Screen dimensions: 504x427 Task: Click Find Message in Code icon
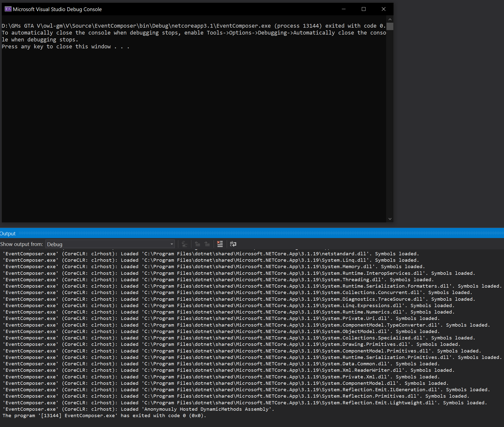click(x=184, y=244)
